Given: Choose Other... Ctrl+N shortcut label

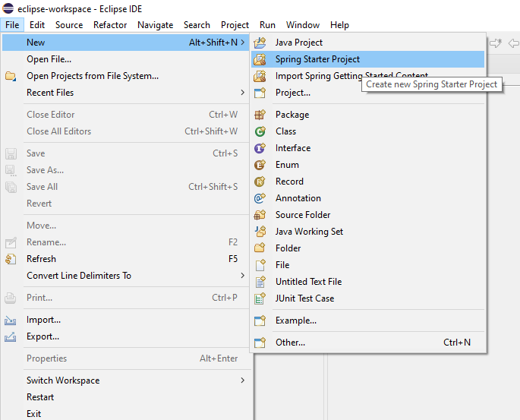Looking at the screenshot, I should coord(457,343).
